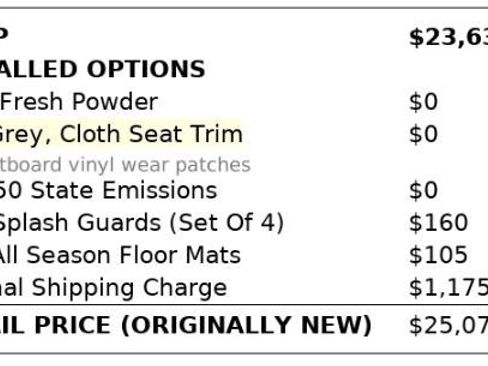Click the $25,07 total retail price value
This screenshot has height=366, width=488.
point(449,325)
